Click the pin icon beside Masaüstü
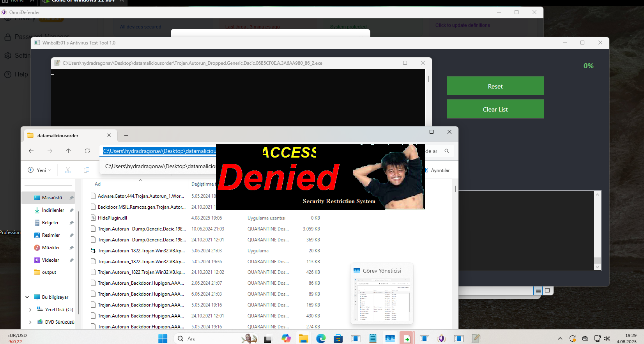644x344 pixels. (x=71, y=198)
